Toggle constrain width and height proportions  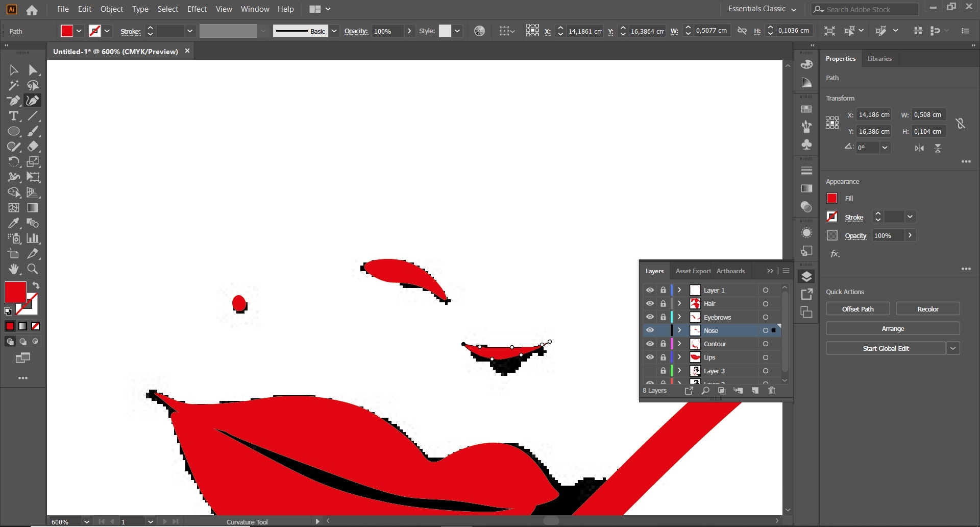(960, 123)
